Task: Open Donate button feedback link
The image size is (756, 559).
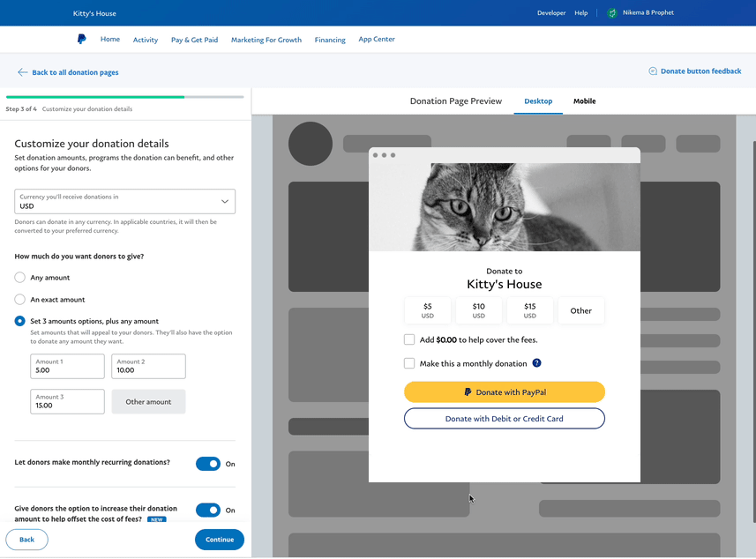Action: [x=700, y=71]
